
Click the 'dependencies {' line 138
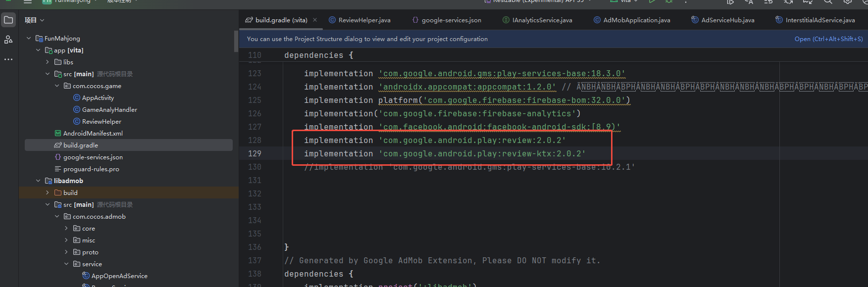tap(318, 274)
